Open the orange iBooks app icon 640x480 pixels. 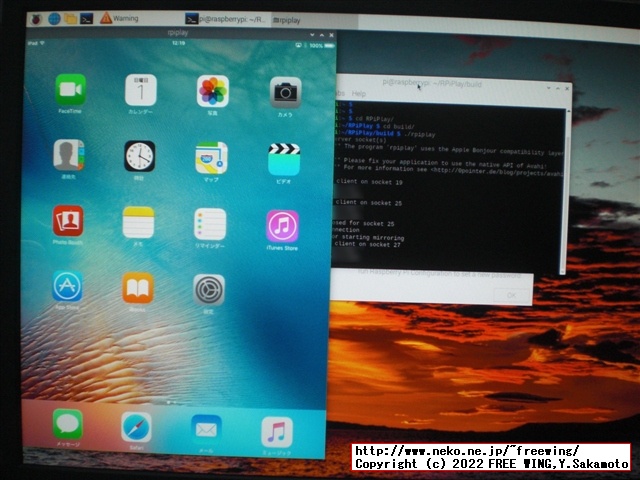(x=138, y=288)
